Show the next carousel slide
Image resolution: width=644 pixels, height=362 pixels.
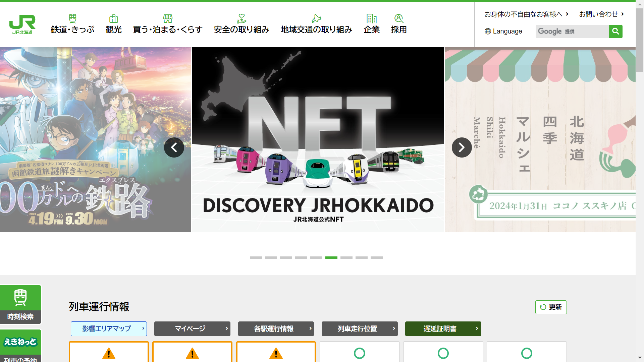[x=462, y=147]
